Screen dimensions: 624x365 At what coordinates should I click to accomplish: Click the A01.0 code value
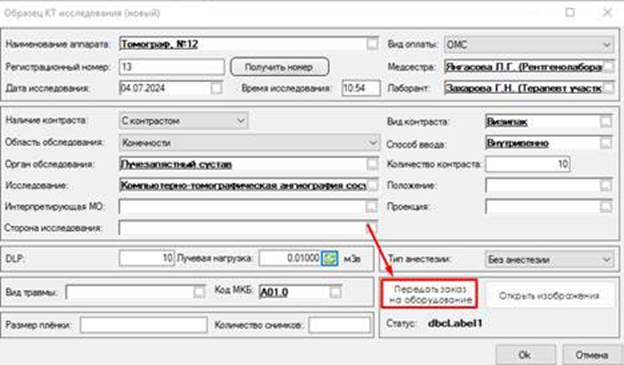(274, 293)
